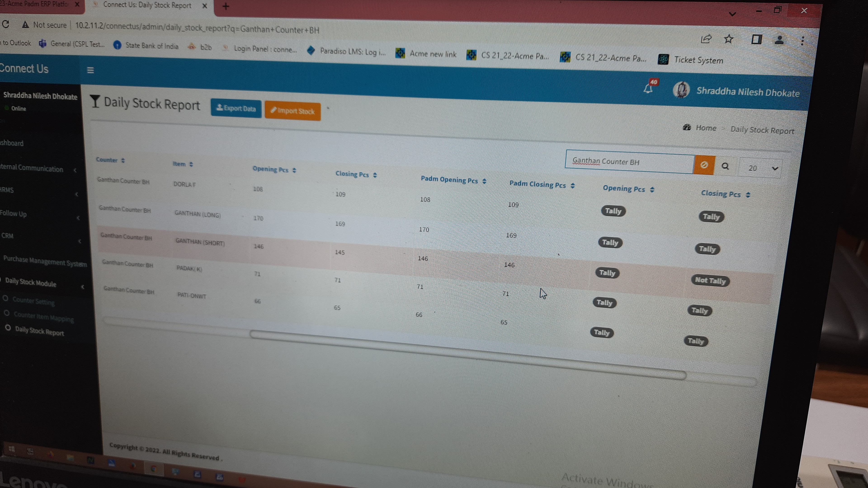Click the orange clear search icon
868x488 pixels.
[x=704, y=165]
